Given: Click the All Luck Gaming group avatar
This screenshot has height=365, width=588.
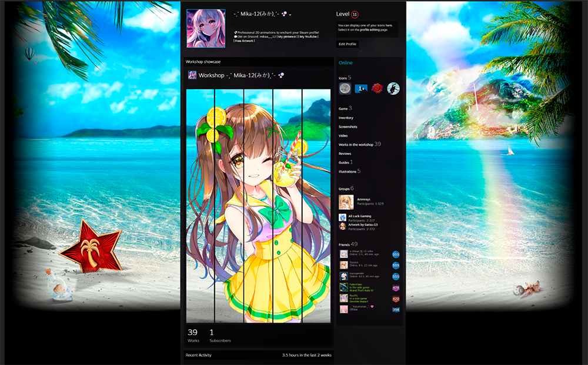Looking at the screenshot, I should pos(342,217).
